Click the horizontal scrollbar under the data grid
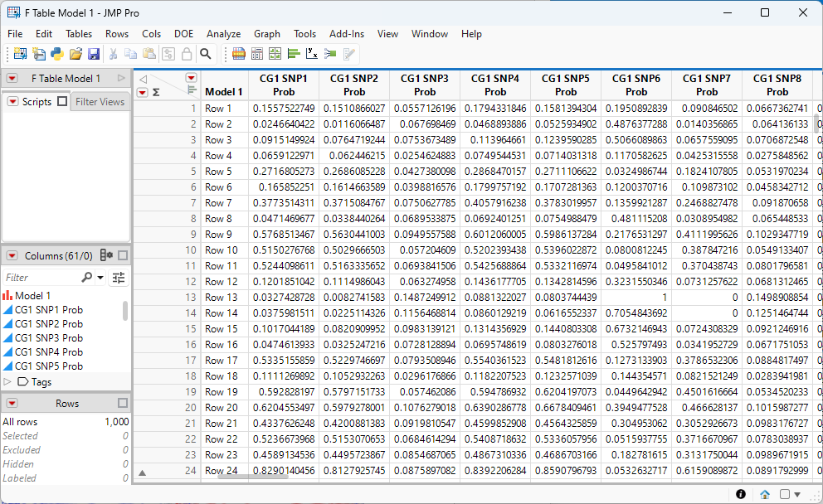 [x=252, y=475]
